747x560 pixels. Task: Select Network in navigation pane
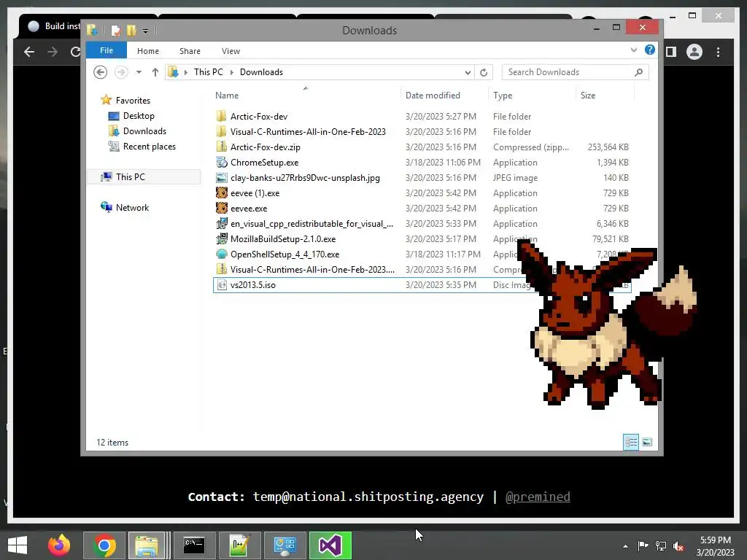(132, 208)
